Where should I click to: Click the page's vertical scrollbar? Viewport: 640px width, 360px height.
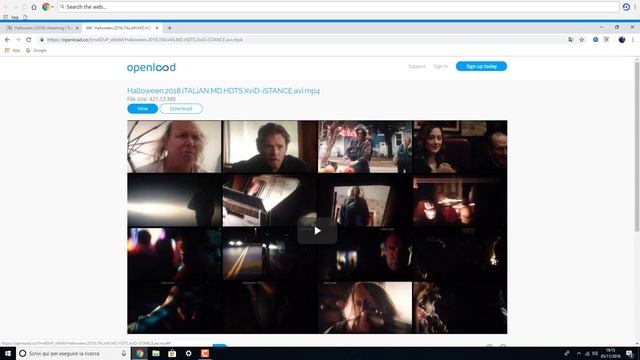pyautogui.click(x=637, y=147)
